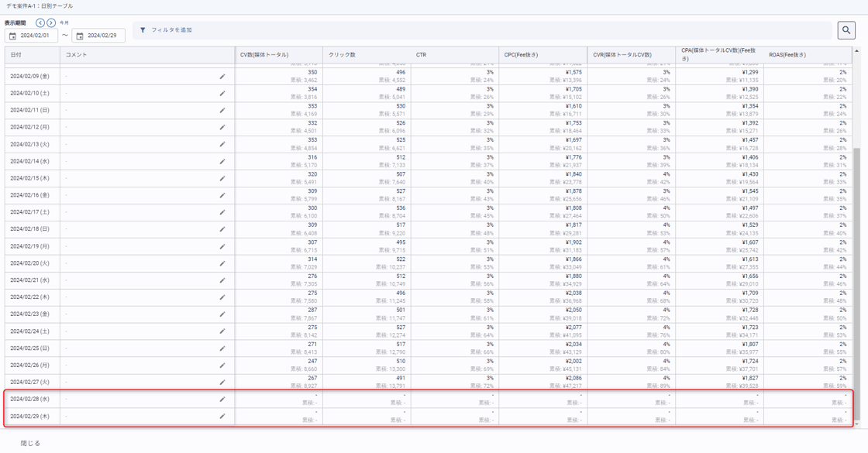Go to previous period with left arrow
This screenshot has width=868, height=453.
[40, 23]
